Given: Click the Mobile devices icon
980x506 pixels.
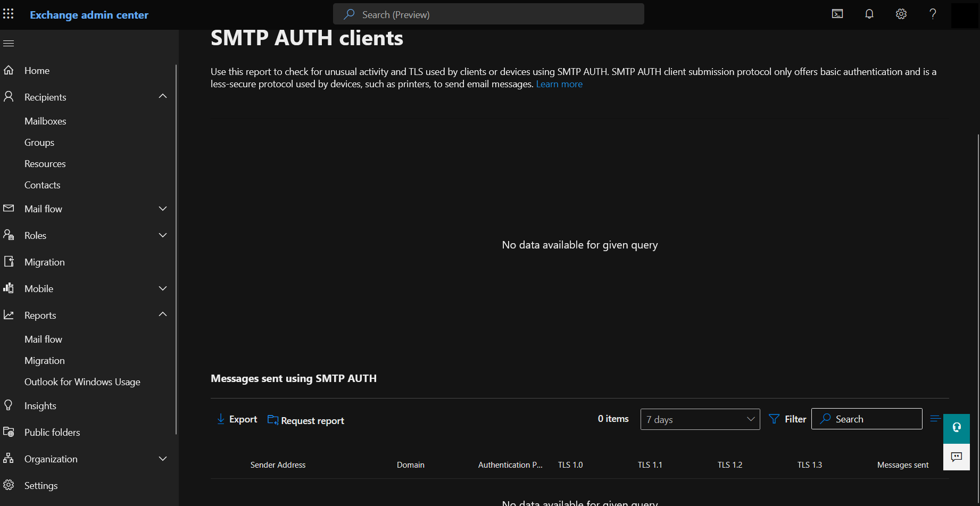Looking at the screenshot, I should pos(9,288).
